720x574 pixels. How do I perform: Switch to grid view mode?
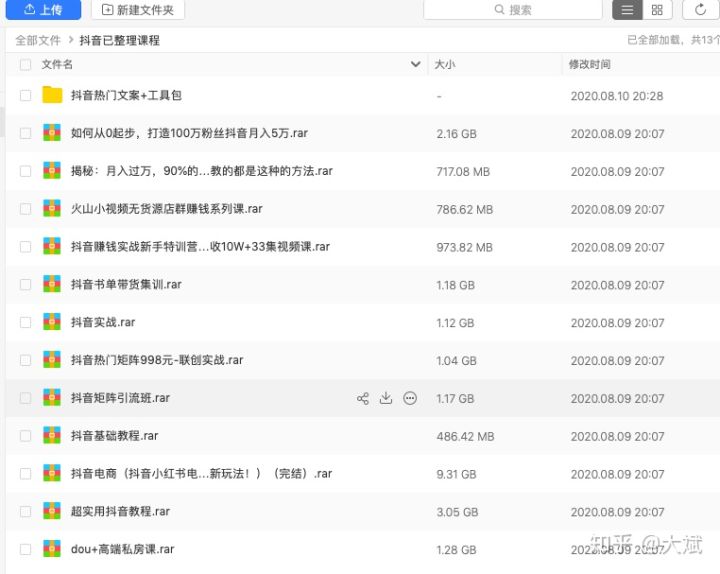coord(657,10)
